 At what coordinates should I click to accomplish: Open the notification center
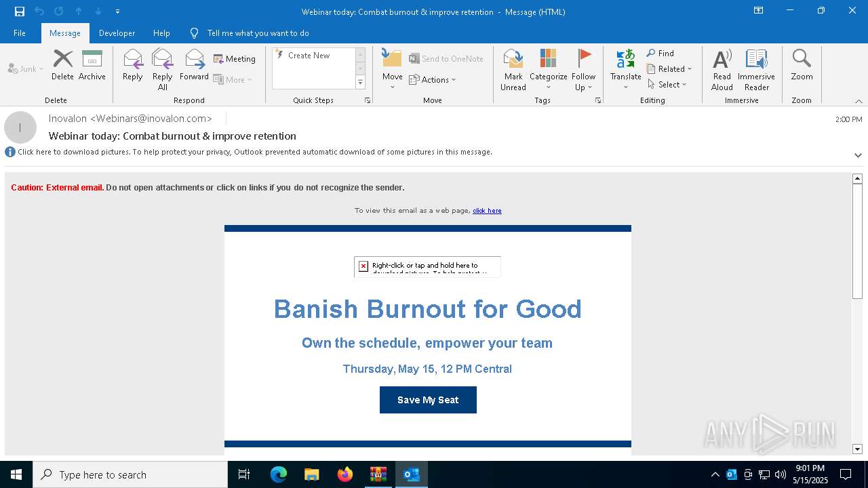point(846,474)
